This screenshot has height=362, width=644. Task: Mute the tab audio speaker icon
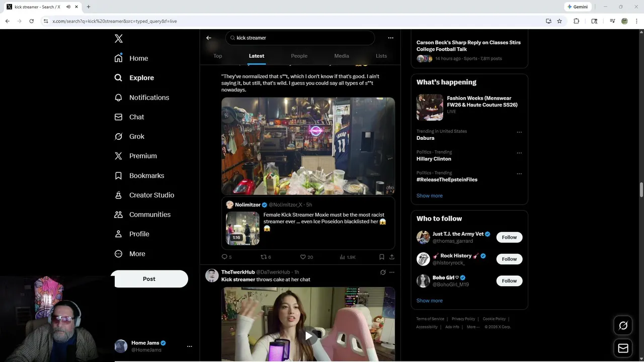click(68, 7)
